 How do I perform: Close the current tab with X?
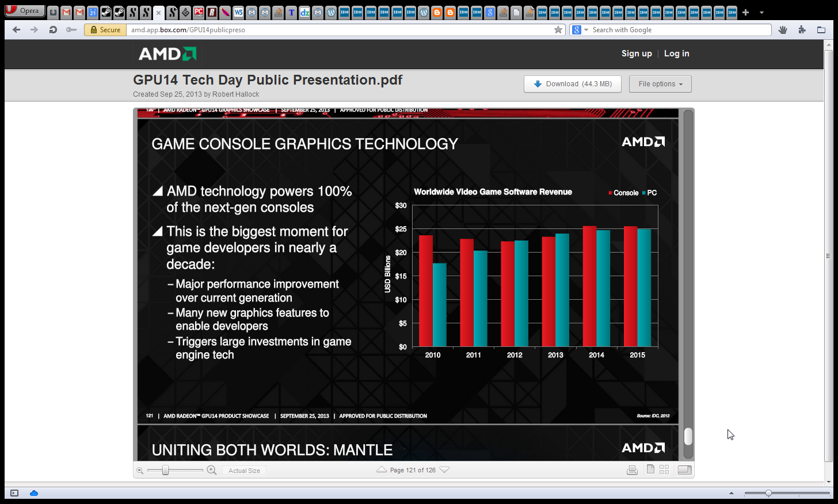[158, 12]
